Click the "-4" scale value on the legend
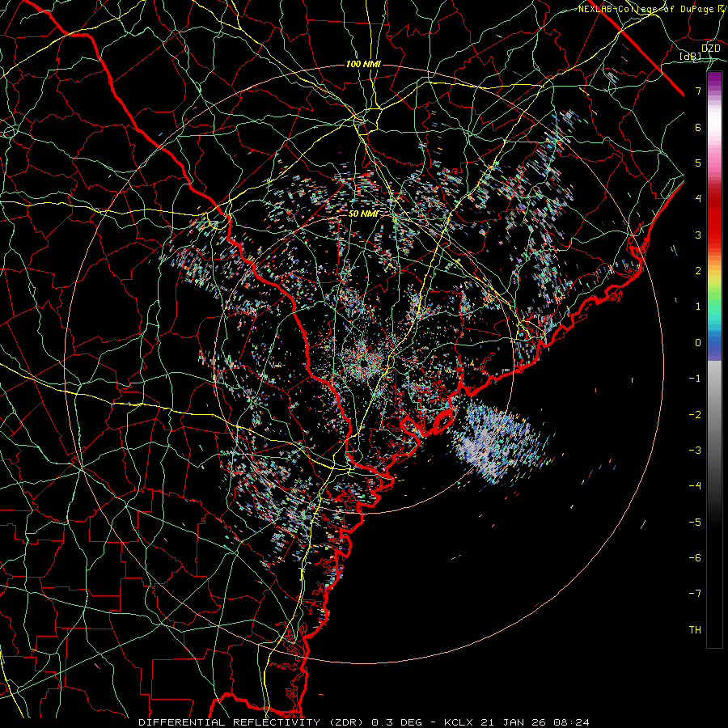This screenshot has height=728, width=728. 695,486
